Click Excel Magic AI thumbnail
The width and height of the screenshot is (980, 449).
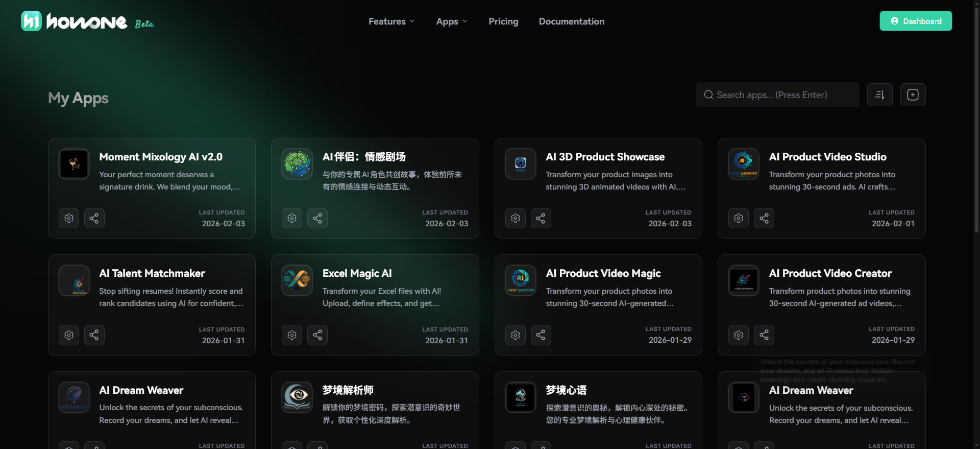click(x=297, y=280)
